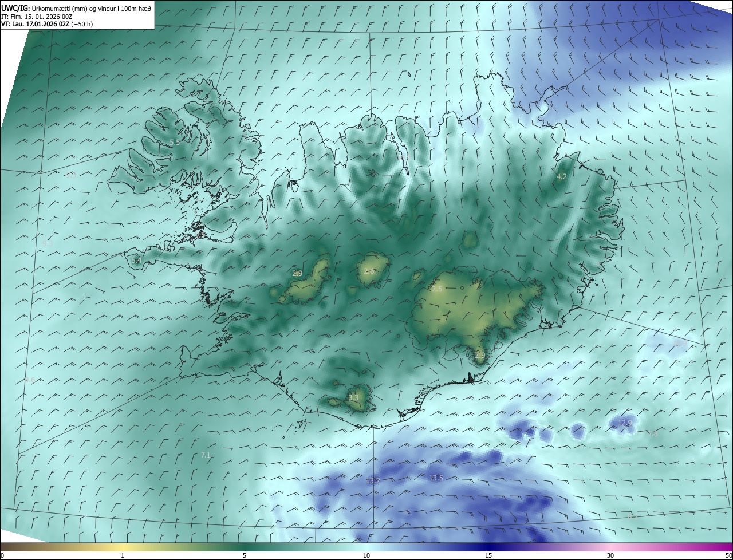Click the 4.2 value in northeast Iceland
The height and width of the screenshot is (560, 733).
562,177
